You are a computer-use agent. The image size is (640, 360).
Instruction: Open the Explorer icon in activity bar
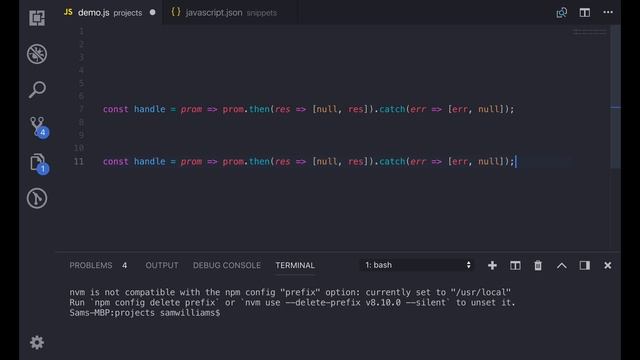point(37,18)
